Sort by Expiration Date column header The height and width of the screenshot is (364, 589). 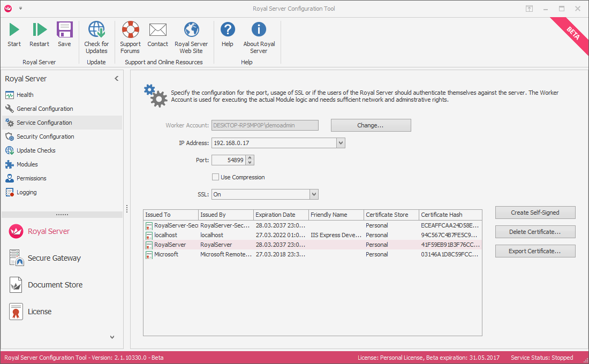pos(281,215)
